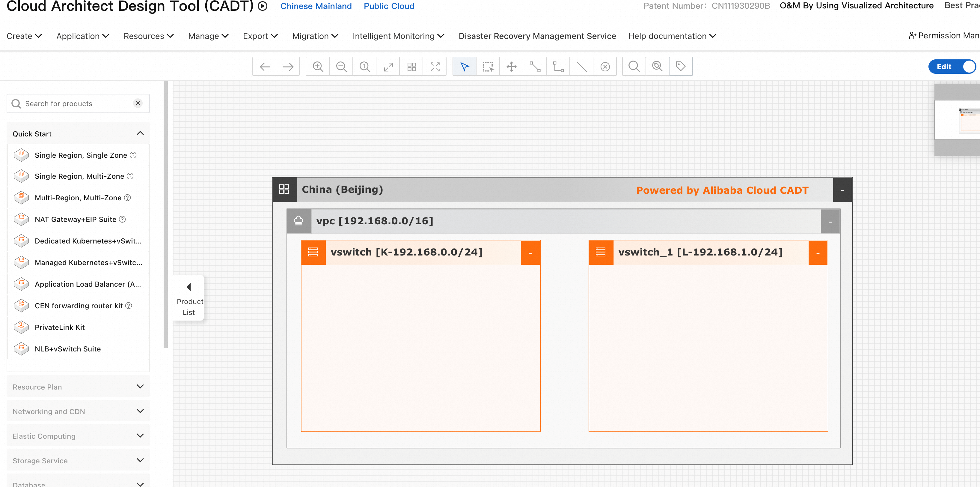The width and height of the screenshot is (980, 487).
Task: Open Permission Management
Action: coord(944,35)
